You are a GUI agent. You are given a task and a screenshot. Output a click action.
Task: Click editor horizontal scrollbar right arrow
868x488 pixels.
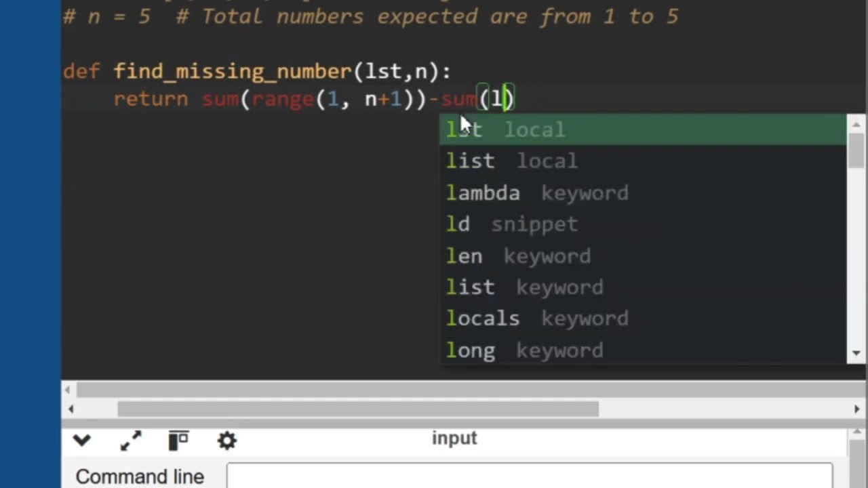coord(856,409)
